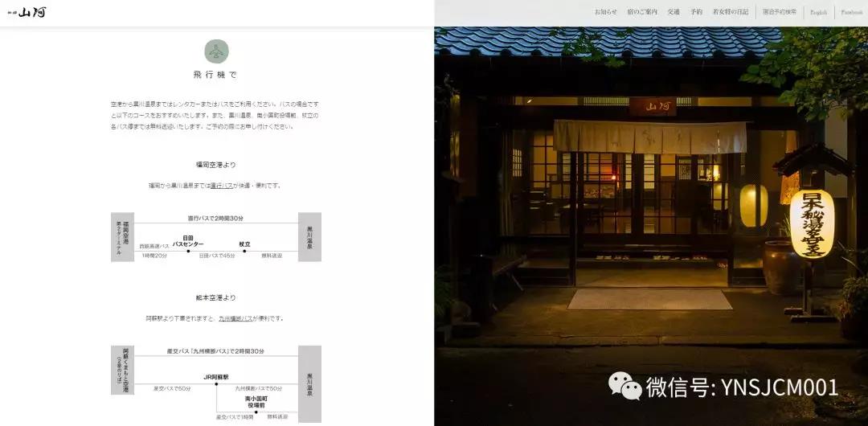Viewport: 868px width, 426px height.
Task: Click the airplane icon above 飛行機で
Action: (216, 51)
